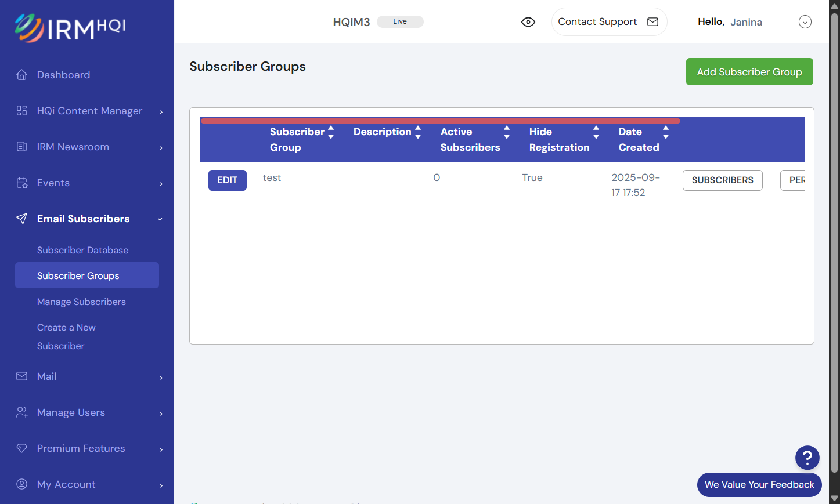The width and height of the screenshot is (840, 504).
Task: Click the Add Subscriber Group button
Action: tap(749, 72)
